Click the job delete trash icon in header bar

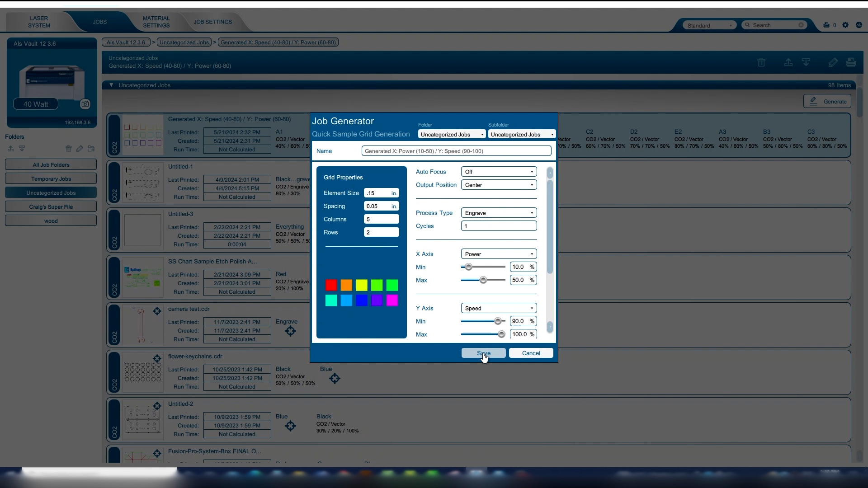click(x=761, y=62)
